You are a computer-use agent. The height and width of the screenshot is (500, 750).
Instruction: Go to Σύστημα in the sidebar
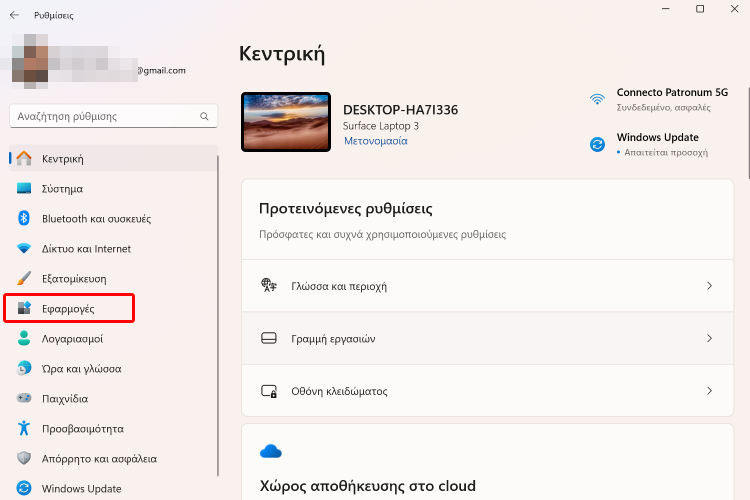[x=62, y=188]
